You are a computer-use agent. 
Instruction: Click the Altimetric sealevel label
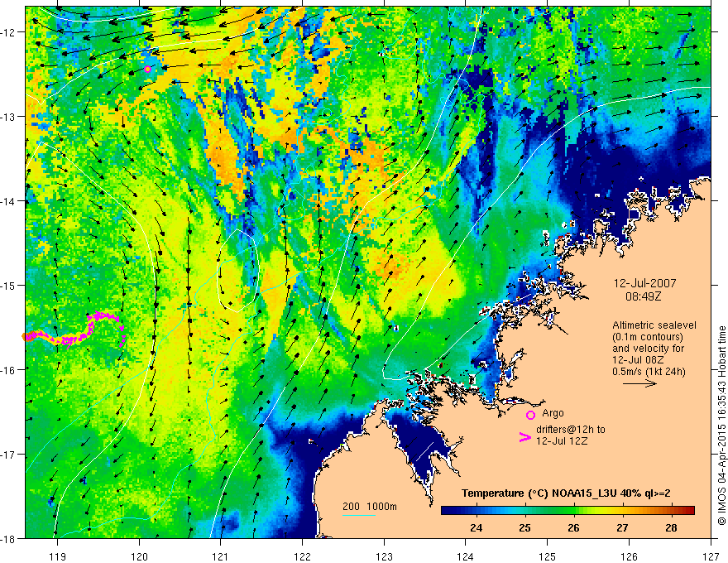click(x=654, y=325)
